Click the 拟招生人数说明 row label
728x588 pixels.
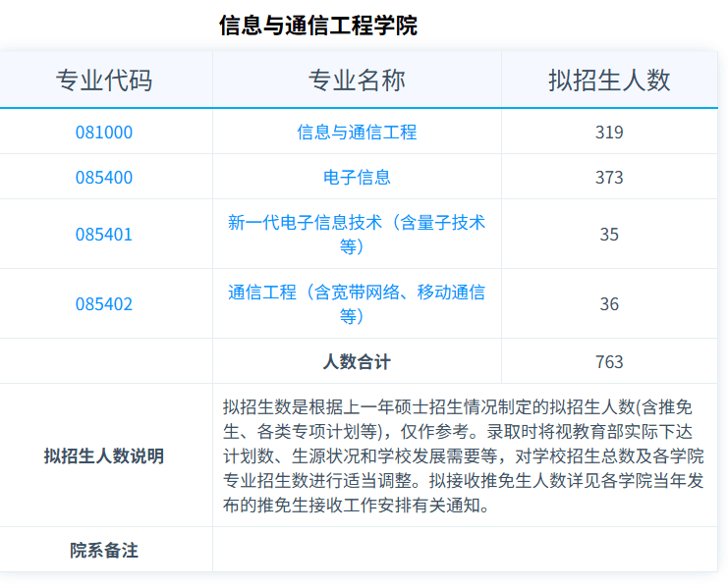[104, 456]
